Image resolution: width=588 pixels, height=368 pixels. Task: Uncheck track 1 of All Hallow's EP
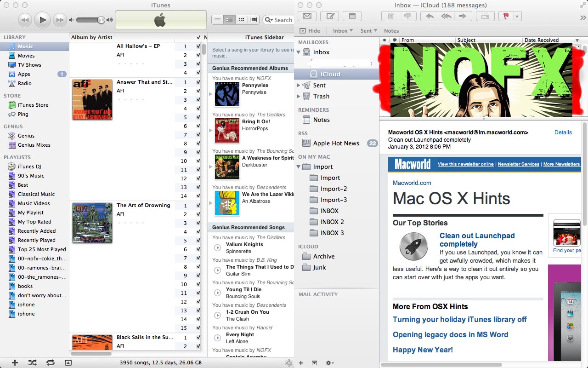198,46
